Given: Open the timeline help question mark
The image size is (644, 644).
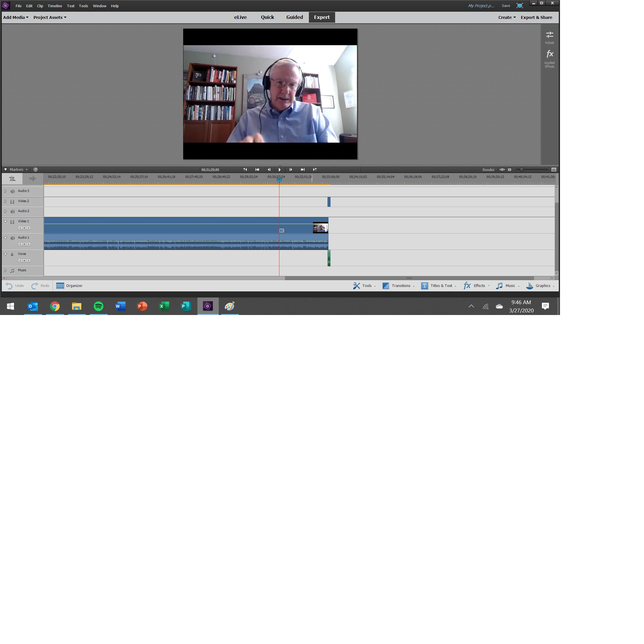Looking at the screenshot, I should coord(36,170).
